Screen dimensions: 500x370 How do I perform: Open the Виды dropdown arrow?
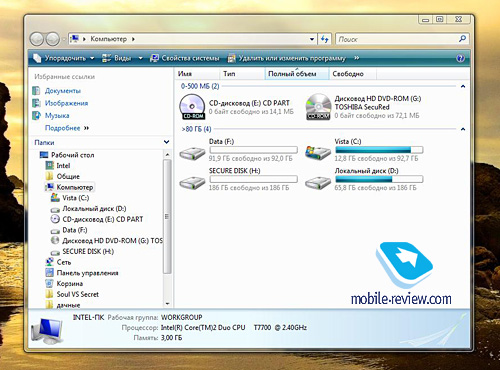pyautogui.click(x=141, y=58)
